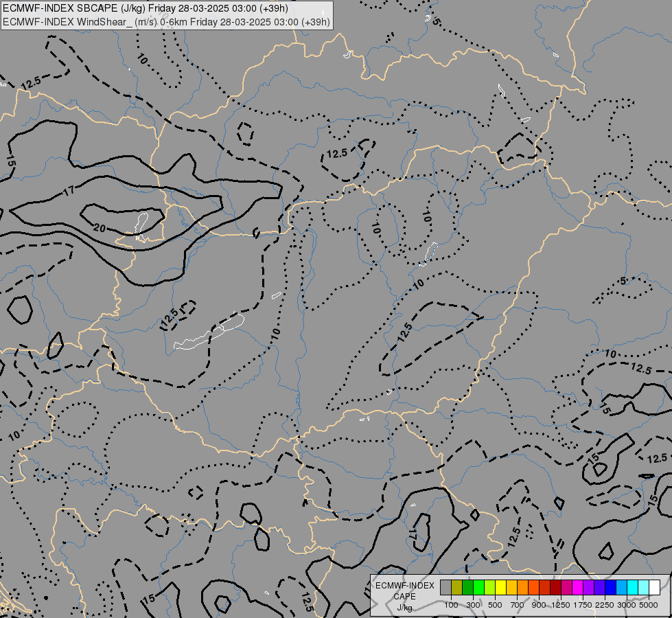Click the "ECMWF-INDEX" legend title
672x618 pixels.
tap(404, 586)
